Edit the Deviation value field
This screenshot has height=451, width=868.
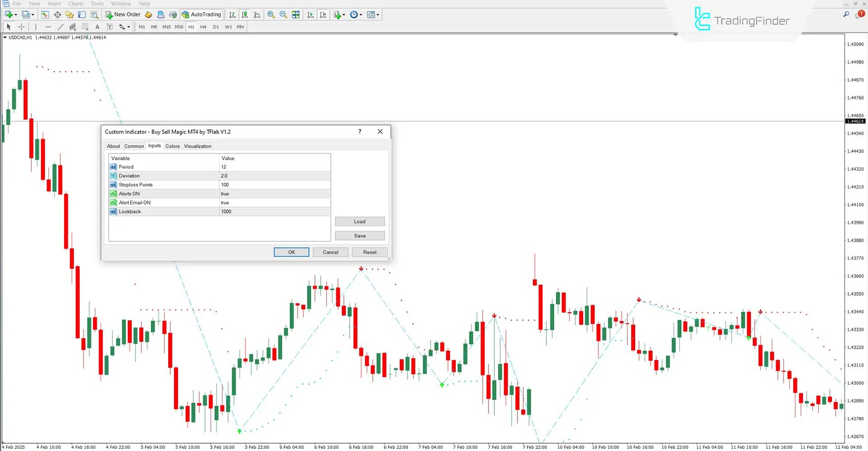point(274,176)
